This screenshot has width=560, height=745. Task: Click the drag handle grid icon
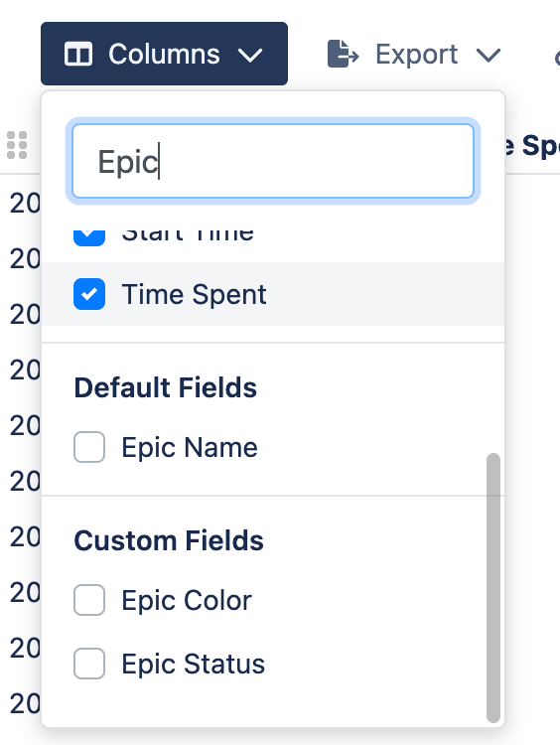tap(17, 145)
